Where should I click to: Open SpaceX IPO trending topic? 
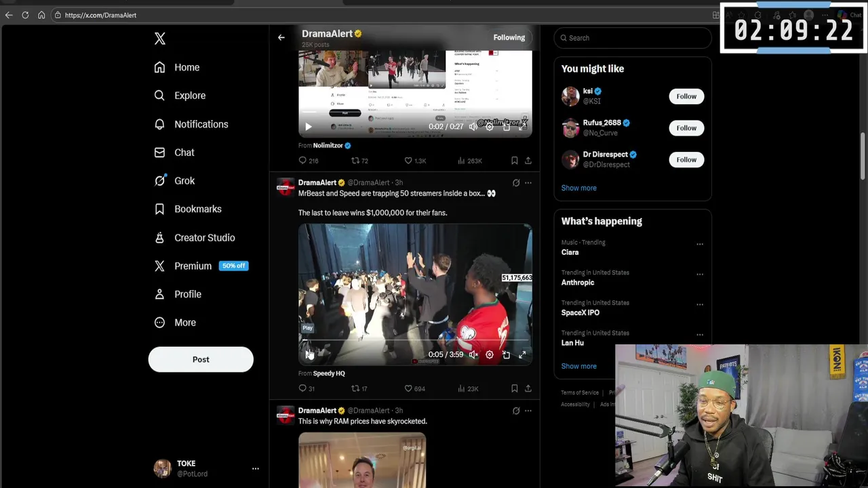580,312
